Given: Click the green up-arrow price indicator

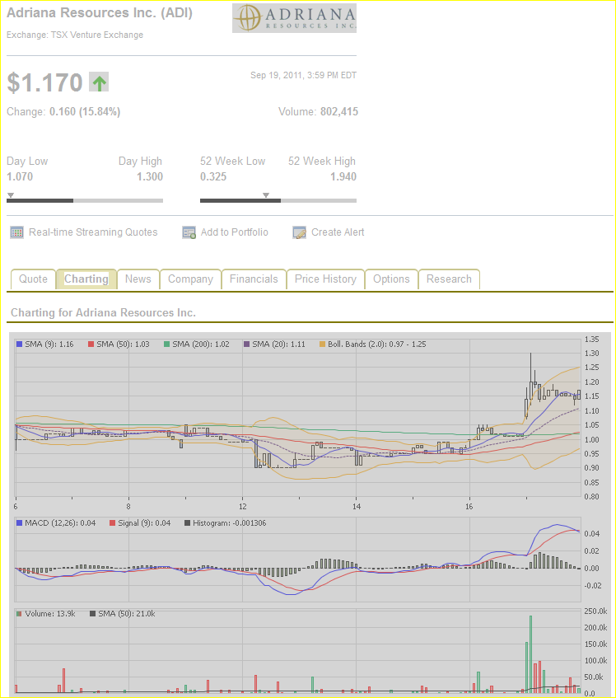Looking at the screenshot, I should (99, 82).
